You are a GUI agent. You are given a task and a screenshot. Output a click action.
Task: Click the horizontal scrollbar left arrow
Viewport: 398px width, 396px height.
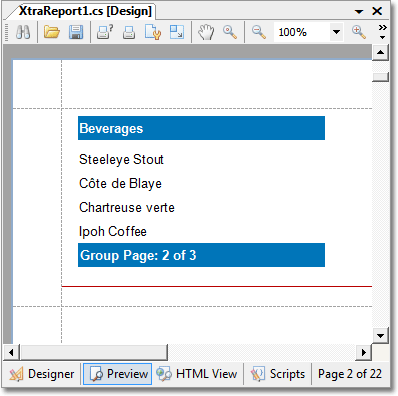pos(12,352)
